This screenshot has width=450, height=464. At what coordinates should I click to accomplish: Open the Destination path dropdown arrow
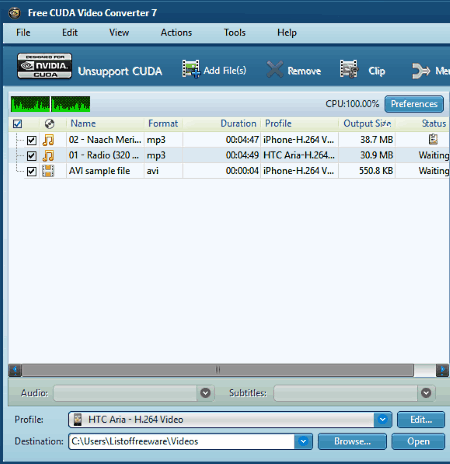point(303,441)
